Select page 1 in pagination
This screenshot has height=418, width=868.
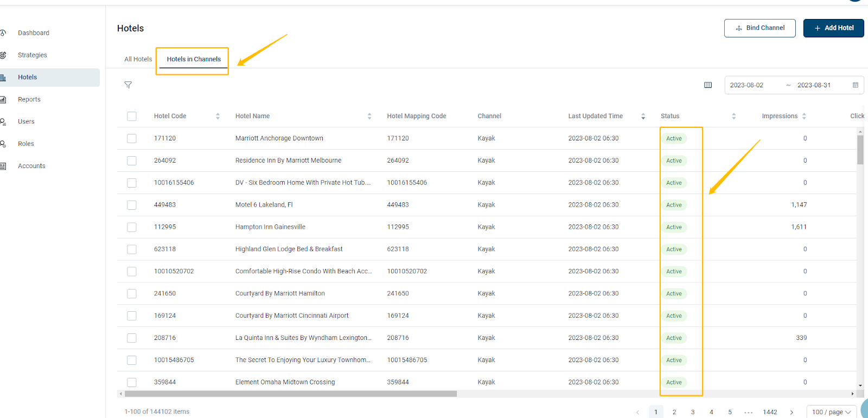tap(656, 413)
